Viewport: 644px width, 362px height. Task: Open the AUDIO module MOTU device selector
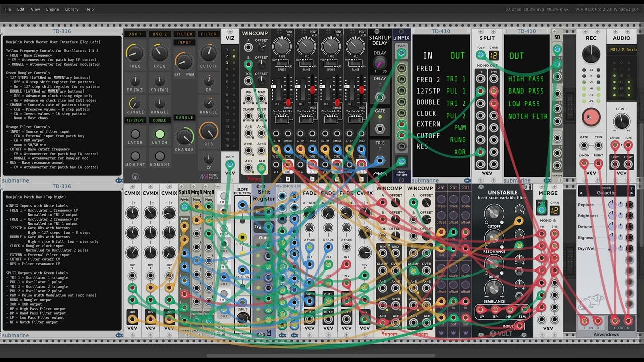pyautogui.click(x=621, y=50)
